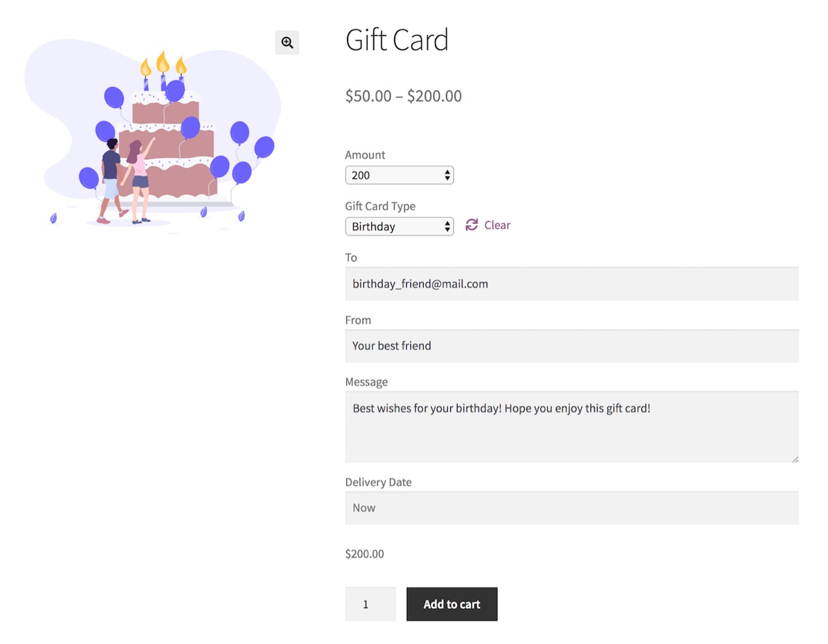828x644 pixels.
Task: Click into the From name field
Action: tap(572, 346)
